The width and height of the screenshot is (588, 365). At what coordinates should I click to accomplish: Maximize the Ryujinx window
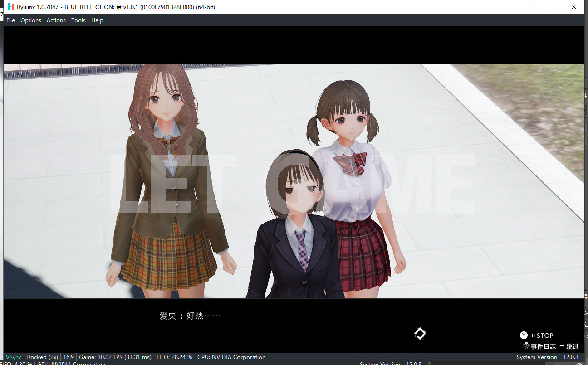tap(553, 7)
